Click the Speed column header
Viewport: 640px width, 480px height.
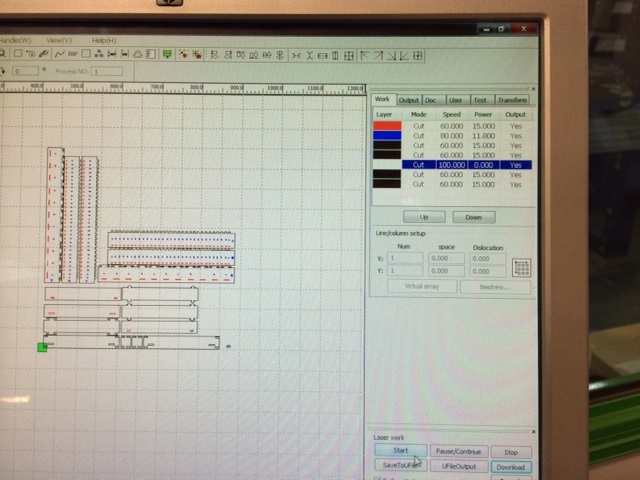[451, 115]
